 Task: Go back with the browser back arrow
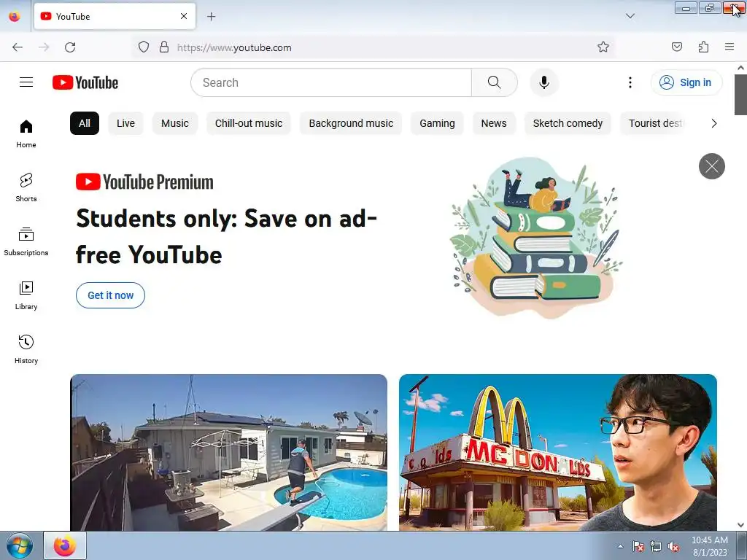(18, 47)
